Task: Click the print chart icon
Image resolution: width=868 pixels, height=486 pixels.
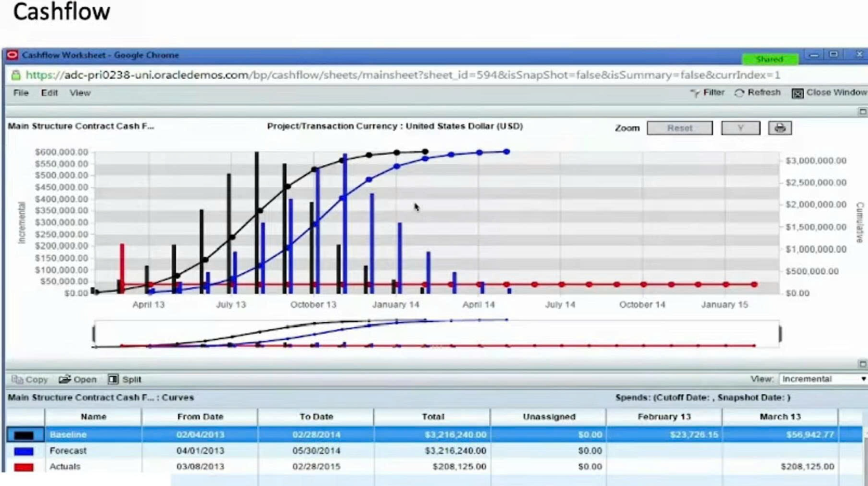Action: 780,128
